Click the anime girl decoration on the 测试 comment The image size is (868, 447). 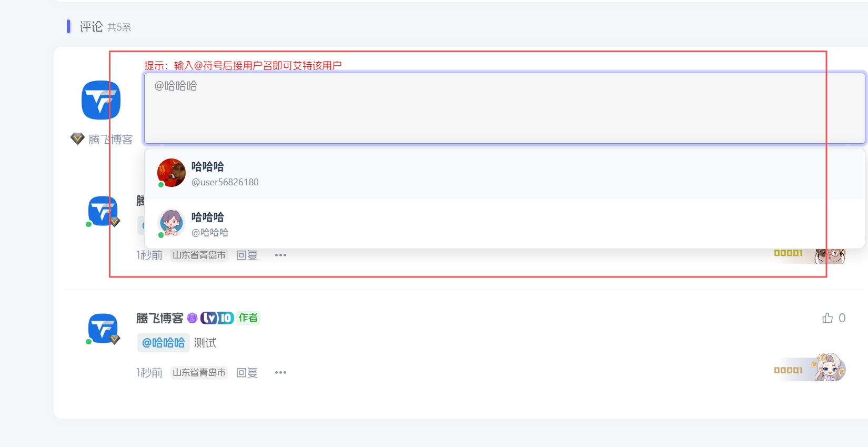coord(830,367)
